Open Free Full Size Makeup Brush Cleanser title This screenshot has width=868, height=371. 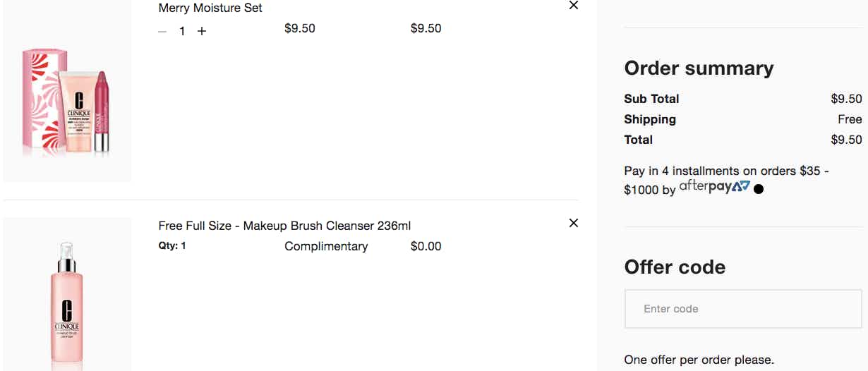coord(284,226)
